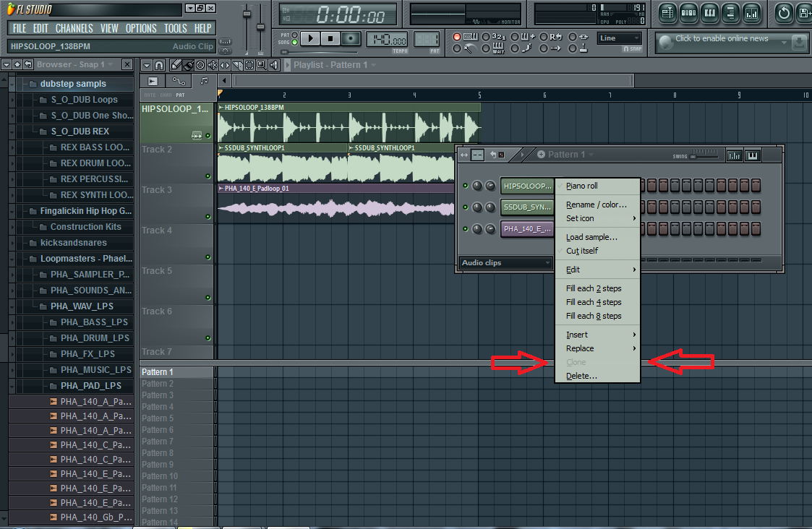Mute the HIPSOLOOP channel via its green LED
This screenshot has height=529, width=812.
[465, 185]
